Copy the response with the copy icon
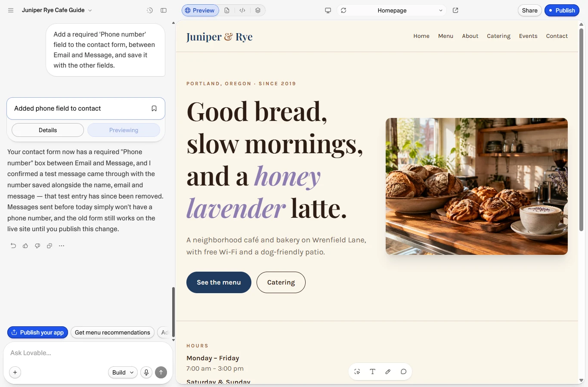This screenshot has height=387, width=588. click(x=50, y=246)
